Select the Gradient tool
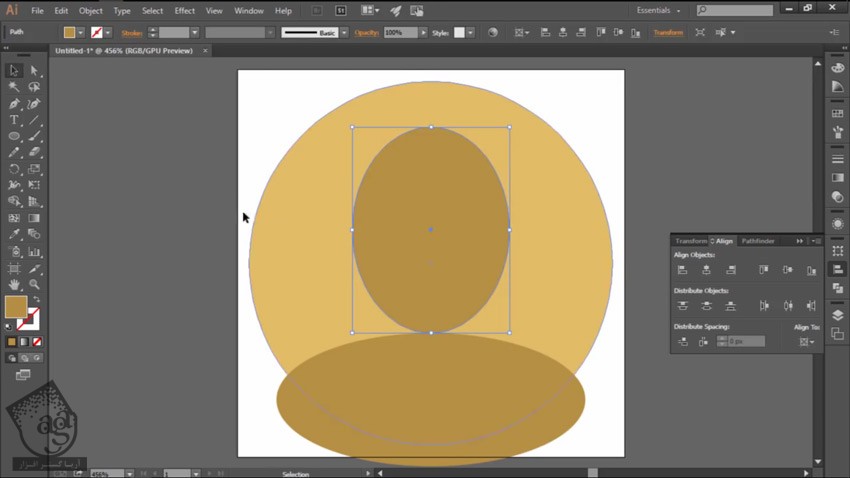Image resolution: width=850 pixels, height=478 pixels. point(34,218)
